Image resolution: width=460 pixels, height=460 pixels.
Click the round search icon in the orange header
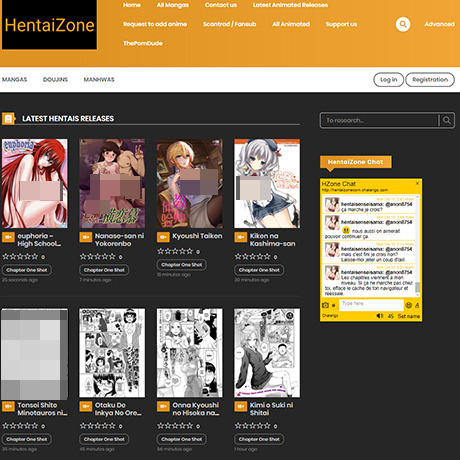pyautogui.click(x=403, y=24)
